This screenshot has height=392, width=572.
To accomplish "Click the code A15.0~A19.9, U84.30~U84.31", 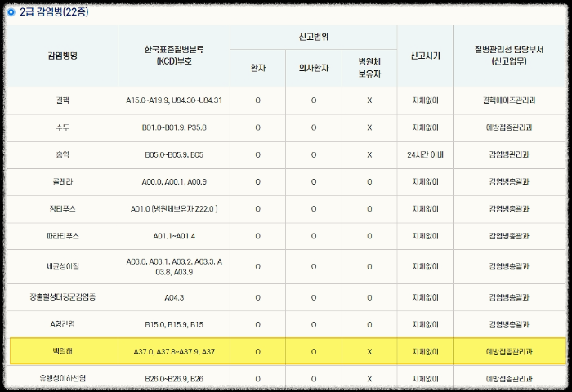I will tap(174, 100).
